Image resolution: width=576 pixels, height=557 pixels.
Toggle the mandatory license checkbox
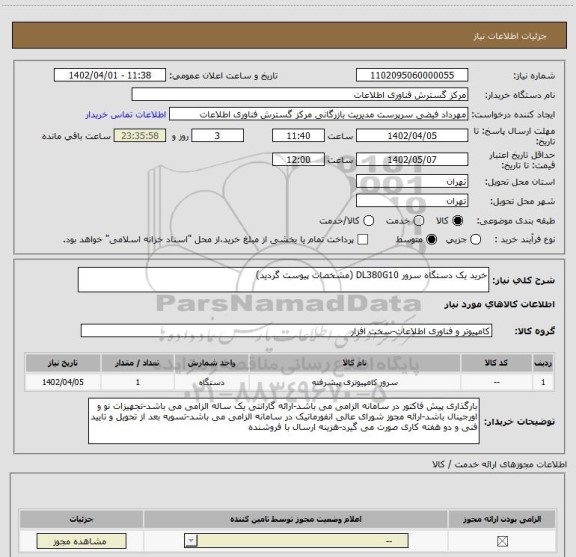point(502,541)
